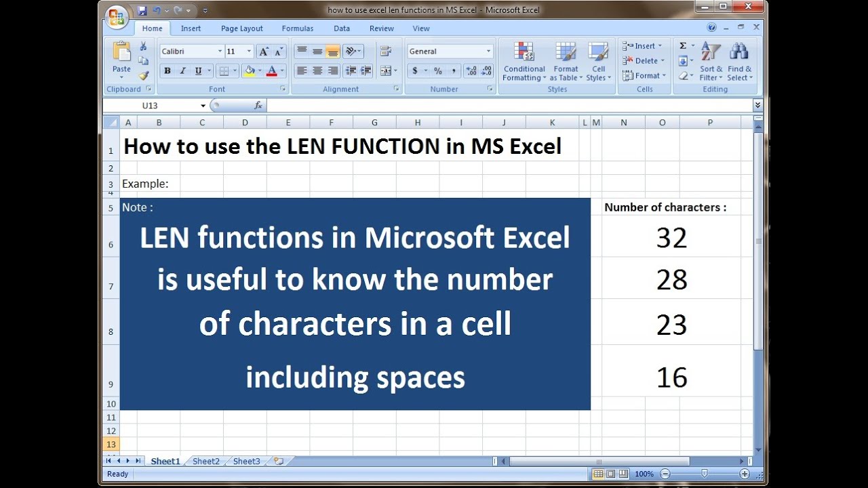Switch to Page Break Preview in status bar
This screenshot has width=868, height=488.
(623, 474)
